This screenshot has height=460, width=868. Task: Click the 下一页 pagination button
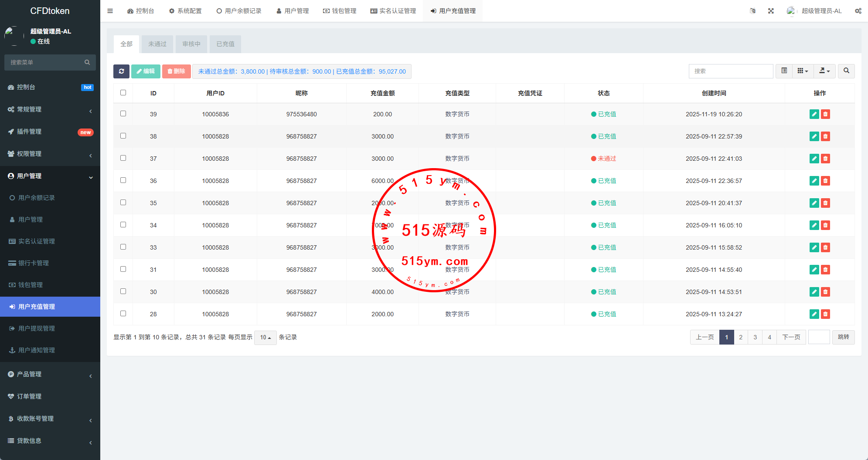click(x=791, y=337)
